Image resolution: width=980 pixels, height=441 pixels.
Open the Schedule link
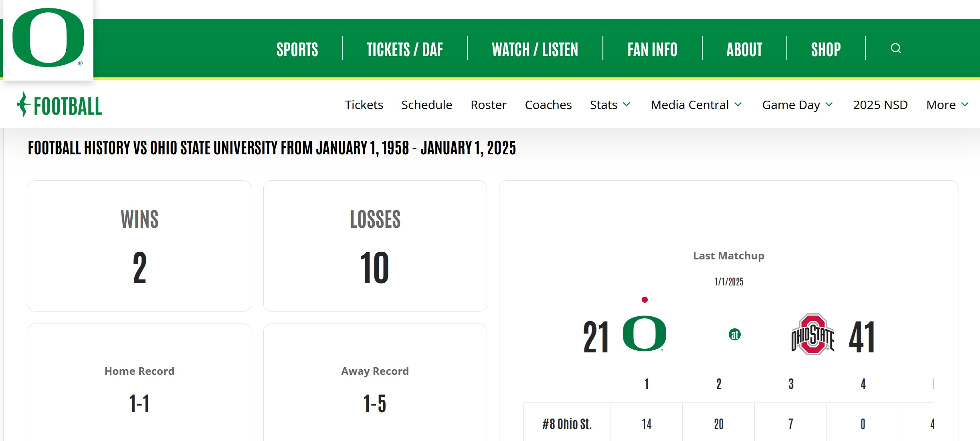[426, 105]
